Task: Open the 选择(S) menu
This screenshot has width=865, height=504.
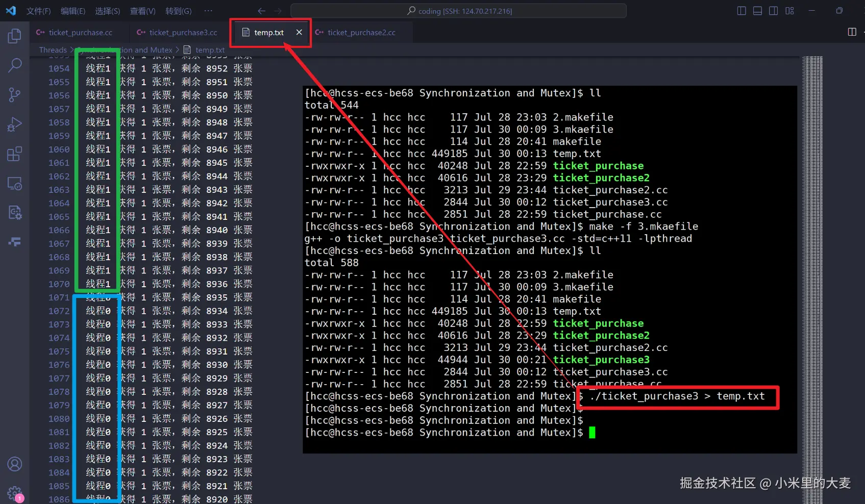Action: tap(107, 11)
